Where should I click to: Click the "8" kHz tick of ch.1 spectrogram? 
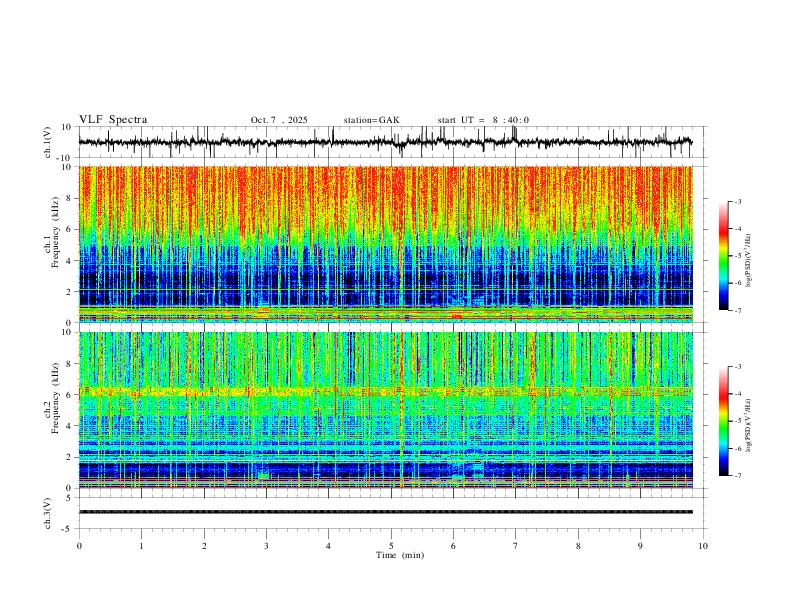point(70,198)
